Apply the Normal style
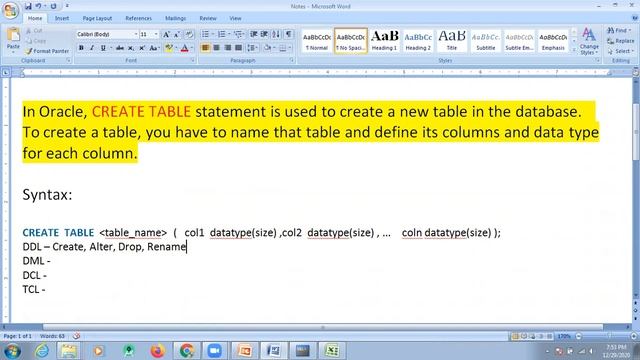The image size is (640, 360). [317, 40]
